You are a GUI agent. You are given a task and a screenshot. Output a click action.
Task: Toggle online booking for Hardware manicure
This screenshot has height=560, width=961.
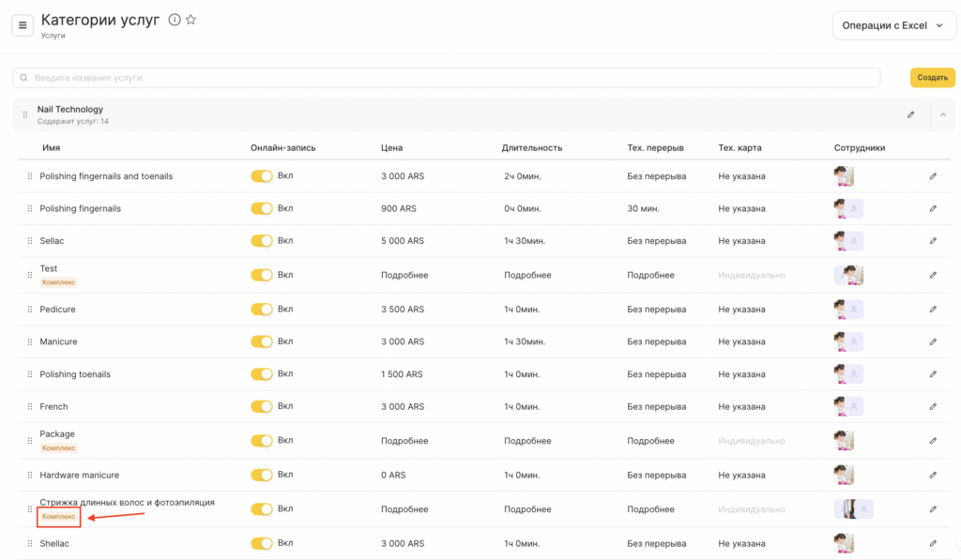[261, 475]
